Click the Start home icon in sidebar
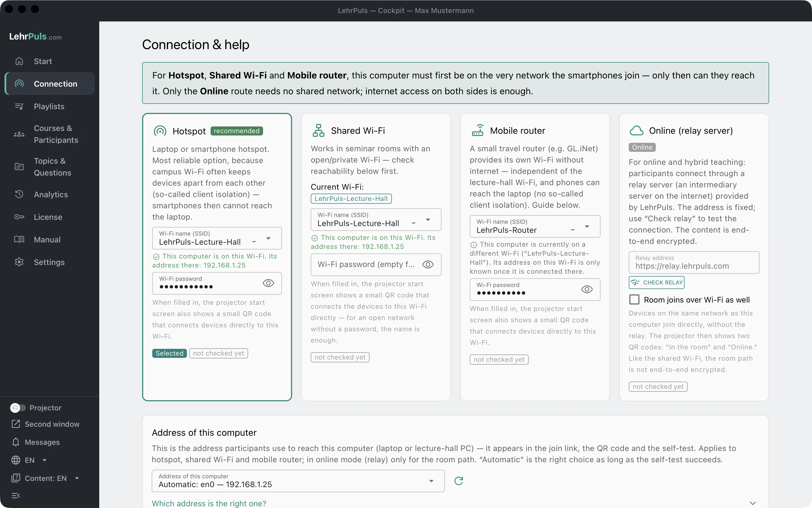The height and width of the screenshot is (508, 812). pyautogui.click(x=19, y=61)
